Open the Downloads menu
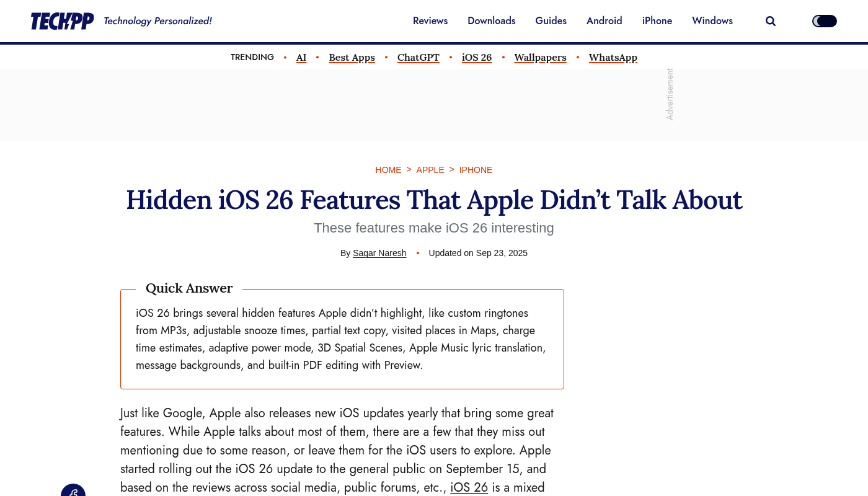Viewport: 868px width, 496px height. [491, 21]
